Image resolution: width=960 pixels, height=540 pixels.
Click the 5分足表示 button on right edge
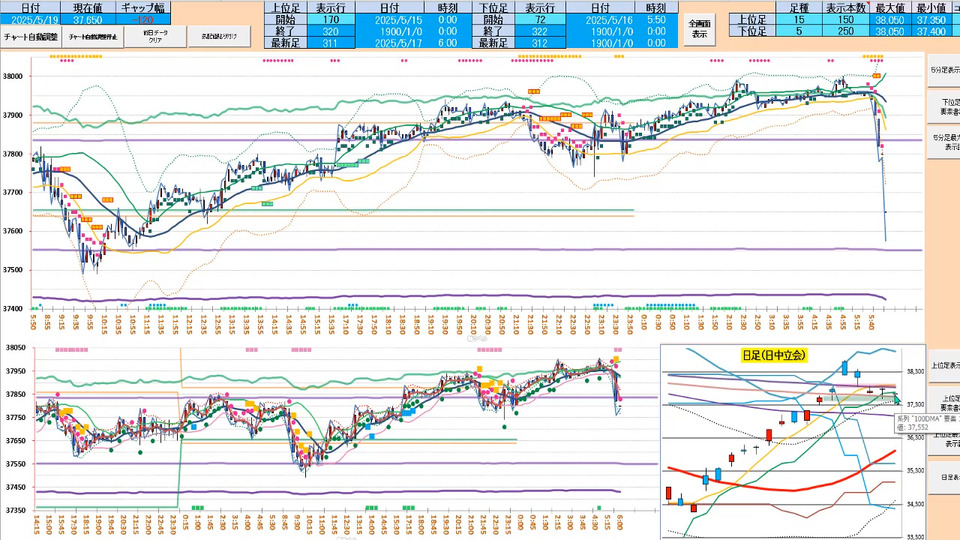tap(943, 71)
